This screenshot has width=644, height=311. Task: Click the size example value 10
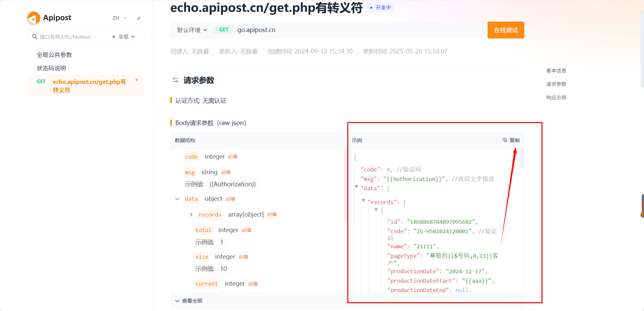223,269
